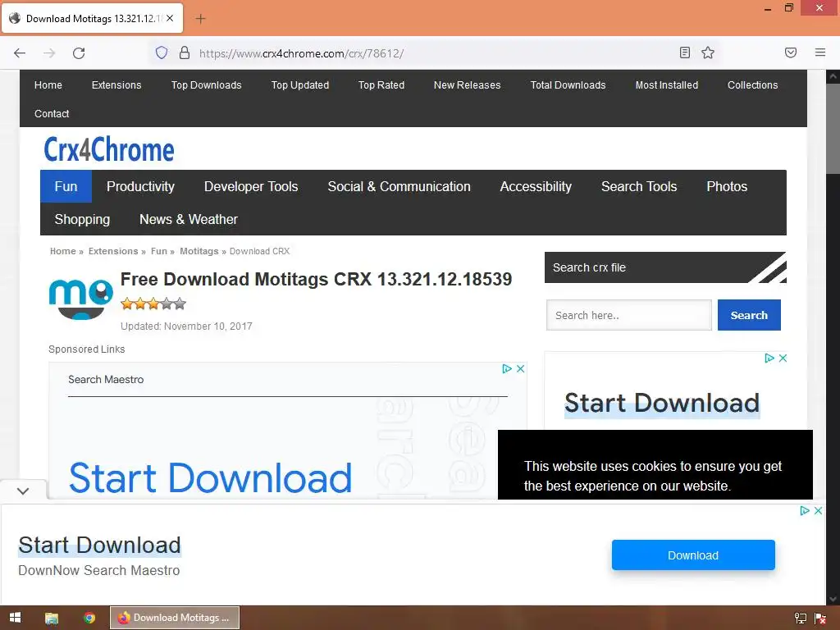Image resolution: width=840 pixels, height=630 pixels.
Task: Select the Search Tools category
Action: coord(639,186)
